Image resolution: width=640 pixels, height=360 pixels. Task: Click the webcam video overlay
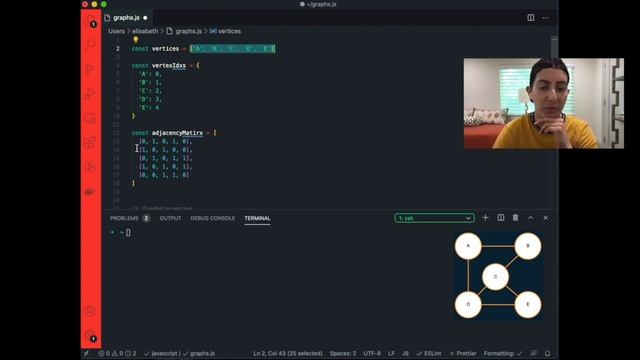[544, 103]
